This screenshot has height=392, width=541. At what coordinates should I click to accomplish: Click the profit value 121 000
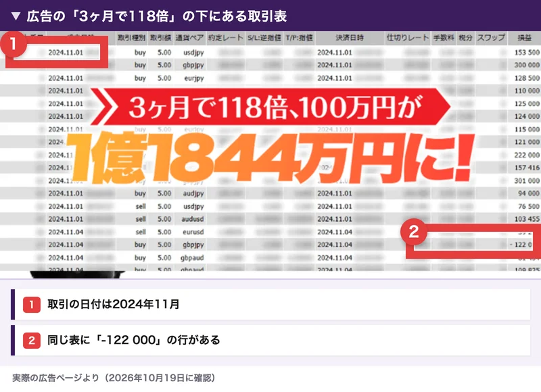(527, 142)
